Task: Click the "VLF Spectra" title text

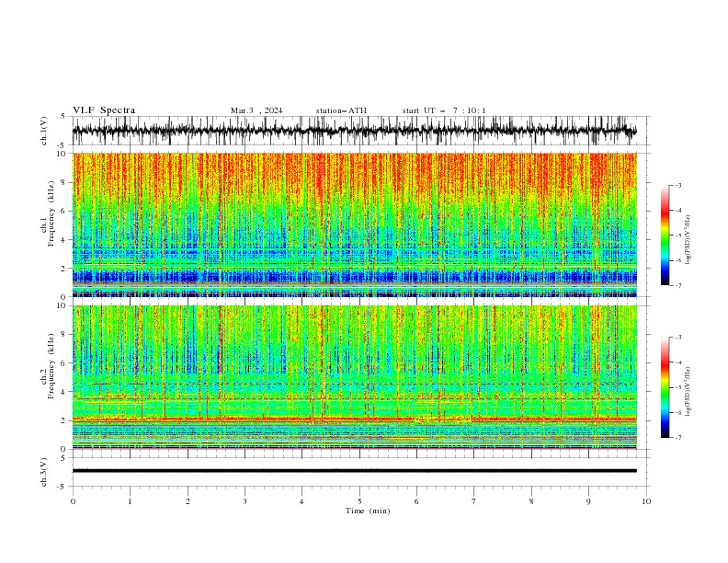Action: (104, 110)
